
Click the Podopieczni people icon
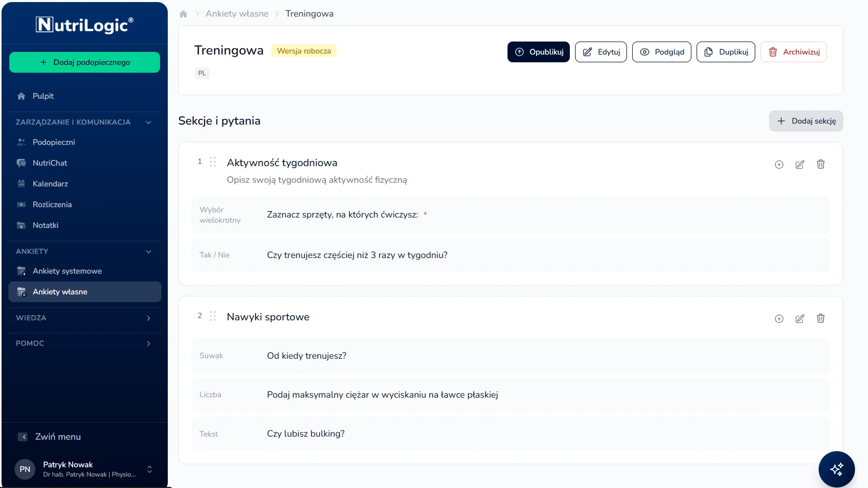[21, 142]
